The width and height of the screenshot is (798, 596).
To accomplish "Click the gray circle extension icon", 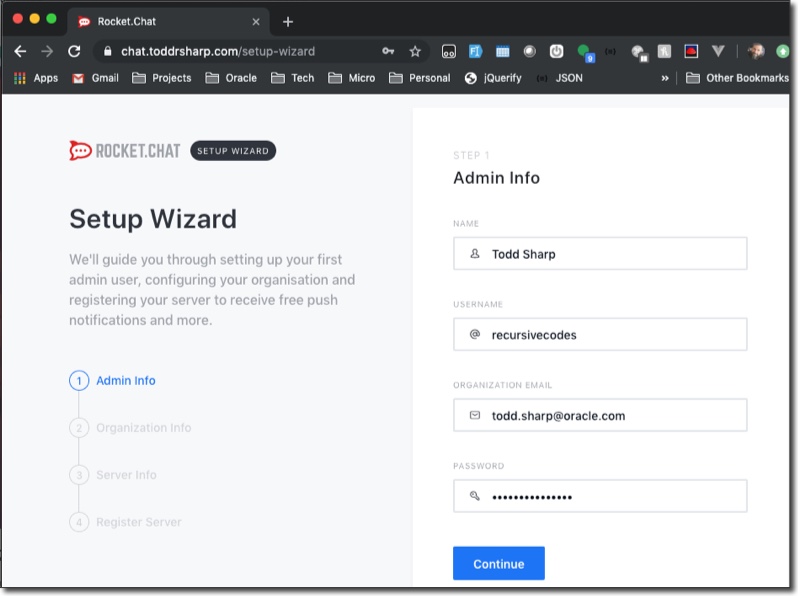I will [530, 51].
